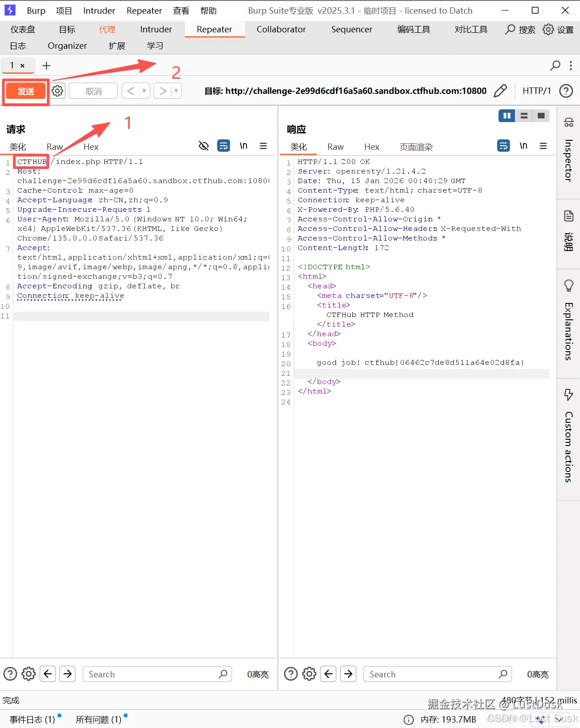This screenshot has width=580, height=728.
Task: Switch the response view to Hex
Action: click(372, 147)
